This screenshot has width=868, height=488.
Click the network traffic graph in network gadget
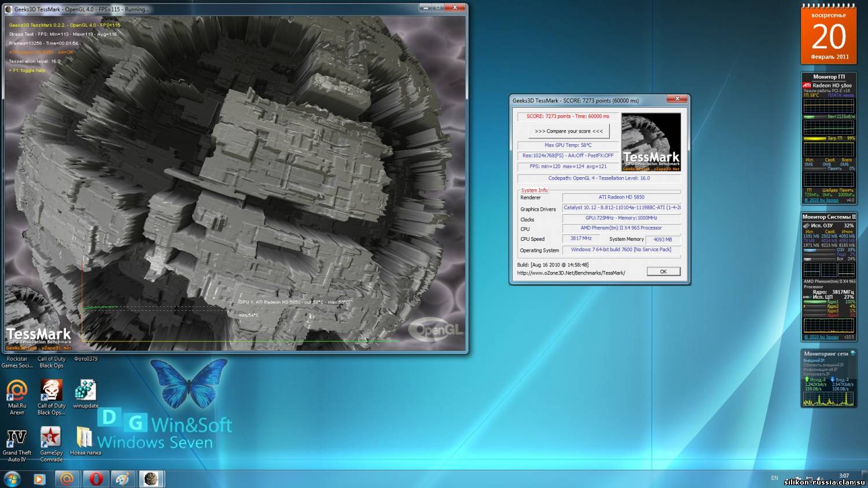[829, 398]
